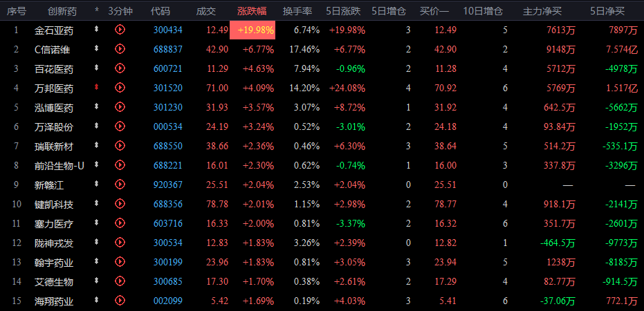Open 3-minute play icon for 翰宇药业
Screen dimensions: 644x311
point(120,262)
